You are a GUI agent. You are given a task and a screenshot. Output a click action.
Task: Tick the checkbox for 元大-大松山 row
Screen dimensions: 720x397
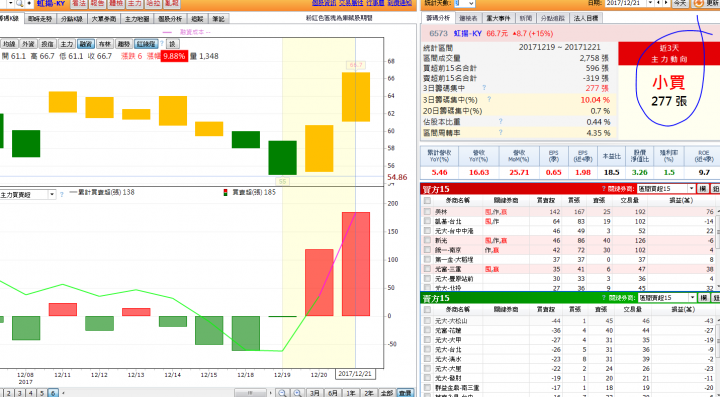[427, 321]
